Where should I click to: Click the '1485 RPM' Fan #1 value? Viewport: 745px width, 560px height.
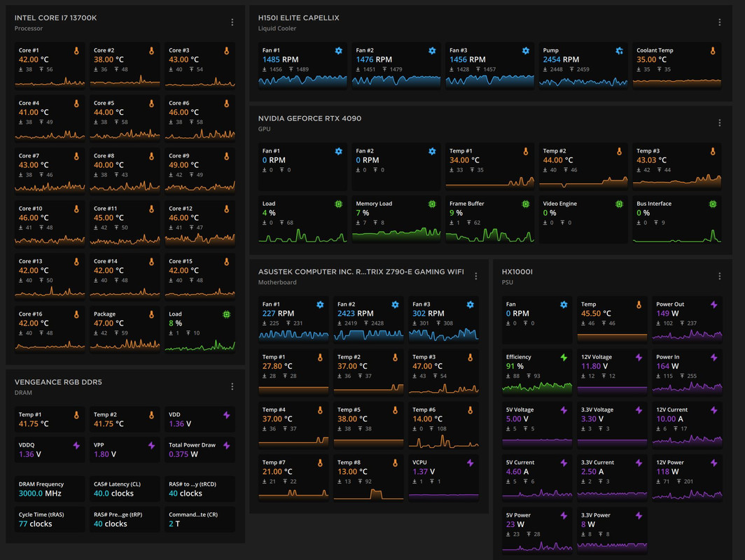click(280, 59)
